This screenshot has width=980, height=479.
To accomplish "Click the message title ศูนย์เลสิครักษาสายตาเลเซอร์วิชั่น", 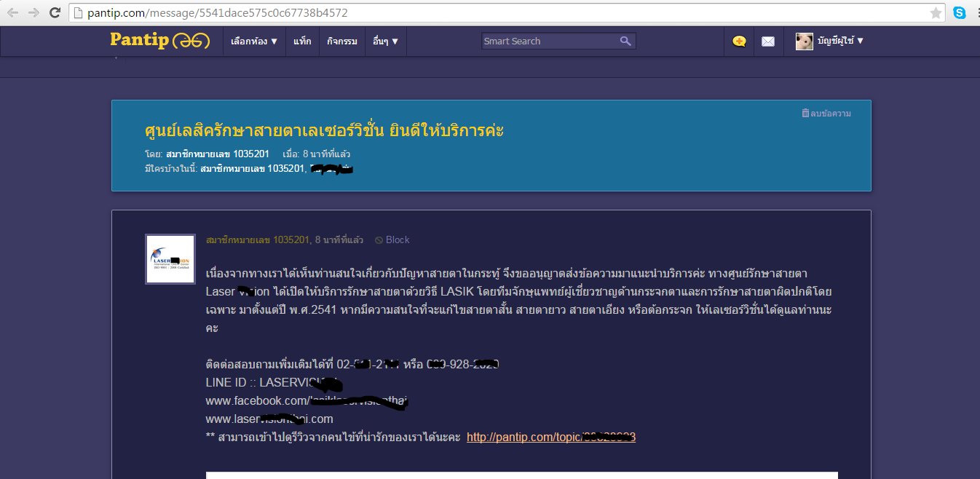I will point(324,131).
